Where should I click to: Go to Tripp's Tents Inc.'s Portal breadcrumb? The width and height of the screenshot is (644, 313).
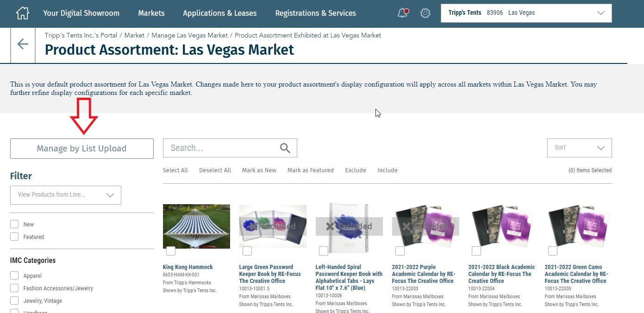[81, 35]
